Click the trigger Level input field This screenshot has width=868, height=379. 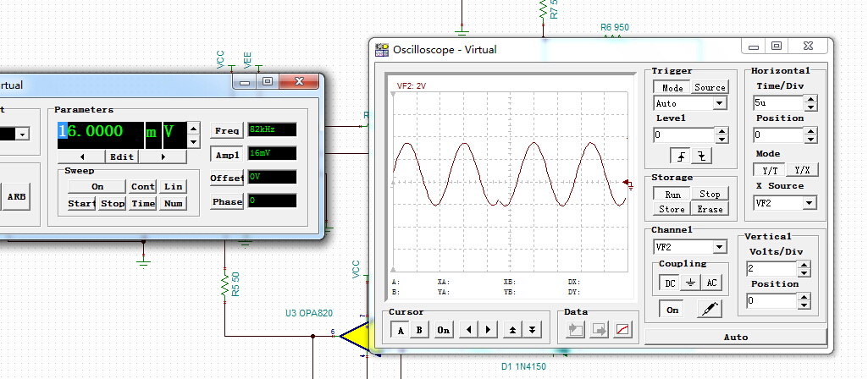pyautogui.click(x=684, y=135)
